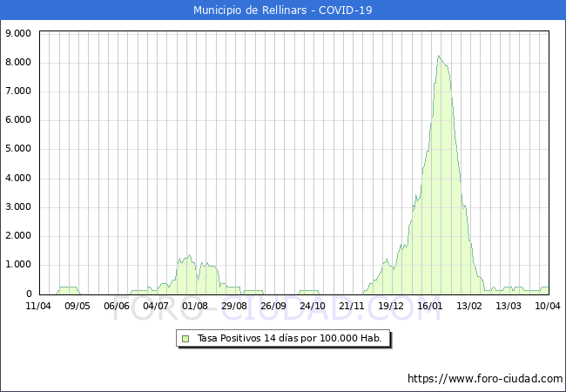
Task: Click the x-axis date 29/08
Action: [x=234, y=306]
